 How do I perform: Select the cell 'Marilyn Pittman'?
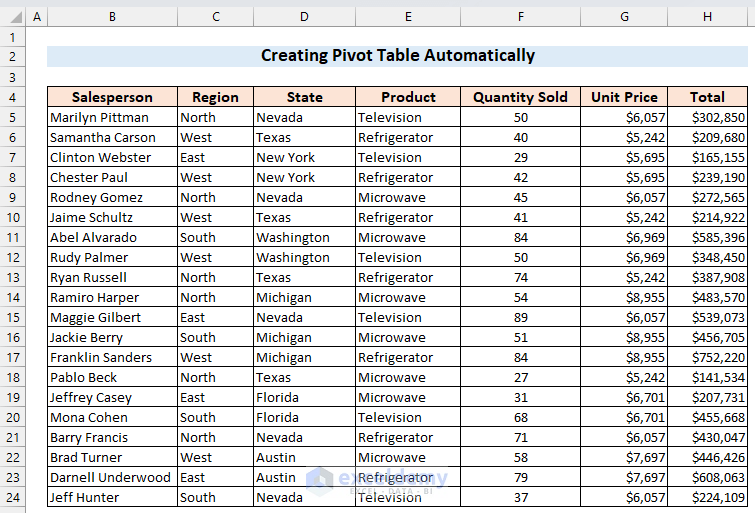click(x=112, y=117)
